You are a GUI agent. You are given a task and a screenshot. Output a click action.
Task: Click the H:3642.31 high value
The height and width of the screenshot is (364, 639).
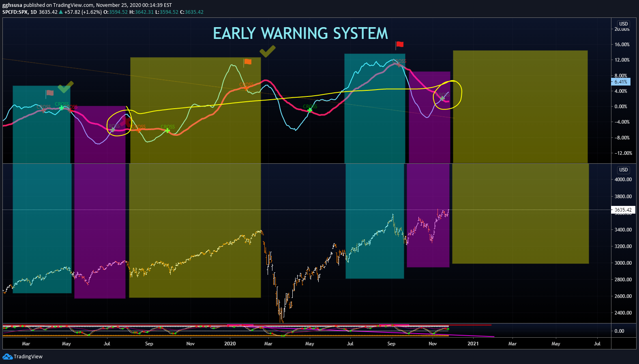(x=142, y=12)
